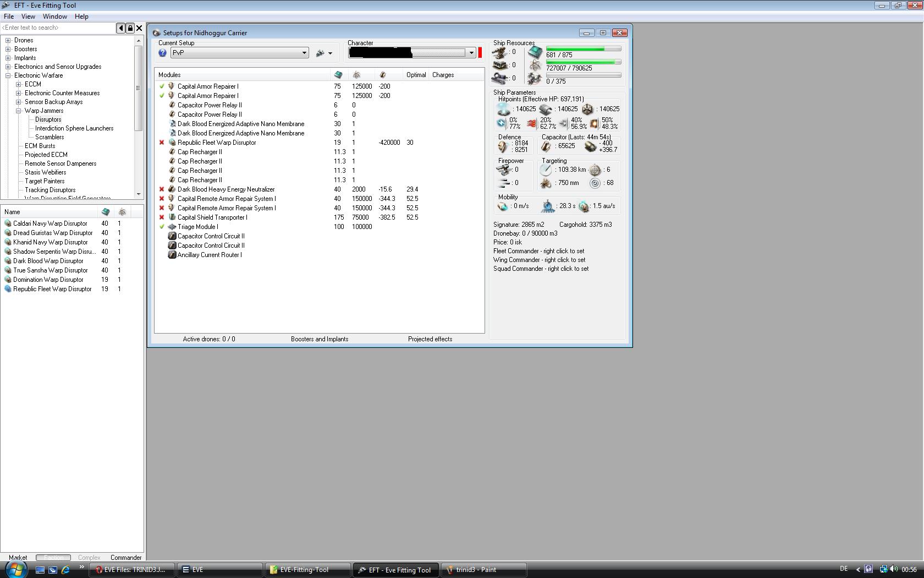Switch to the Market tab
The height and width of the screenshot is (578, 924).
tap(18, 558)
